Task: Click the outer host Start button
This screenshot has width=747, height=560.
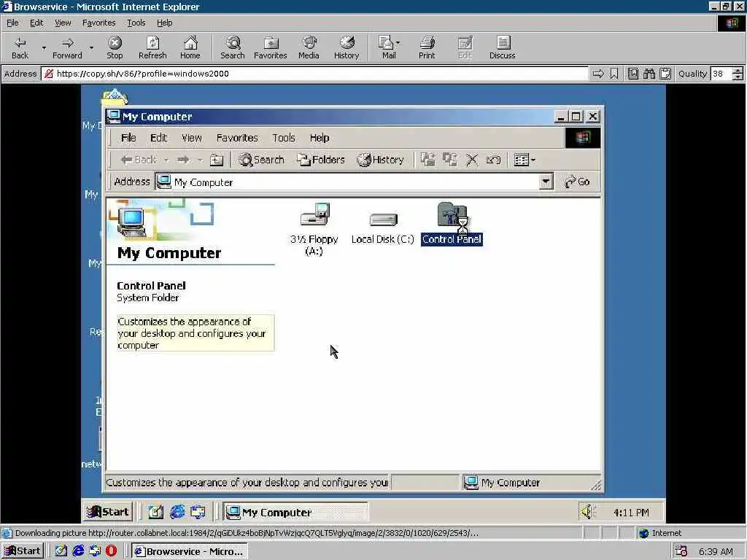Action: click(x=23, y=551)
